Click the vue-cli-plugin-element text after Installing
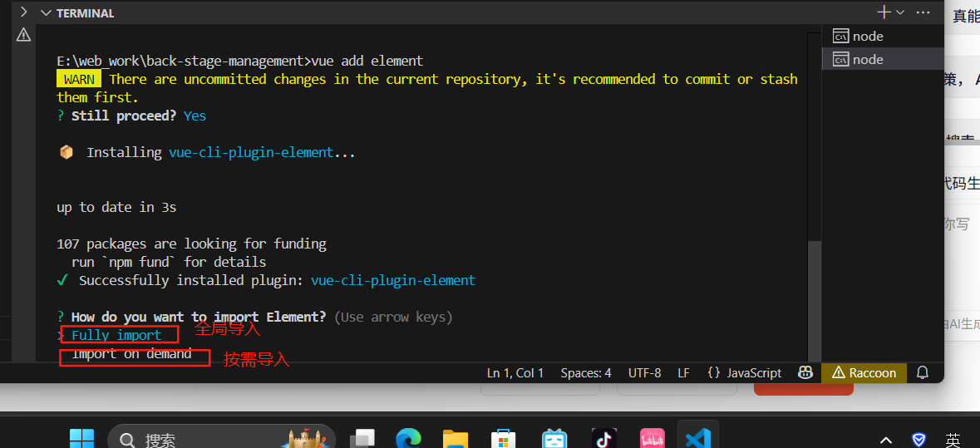Screen dimensions: 980x448 tap(251, 152)
